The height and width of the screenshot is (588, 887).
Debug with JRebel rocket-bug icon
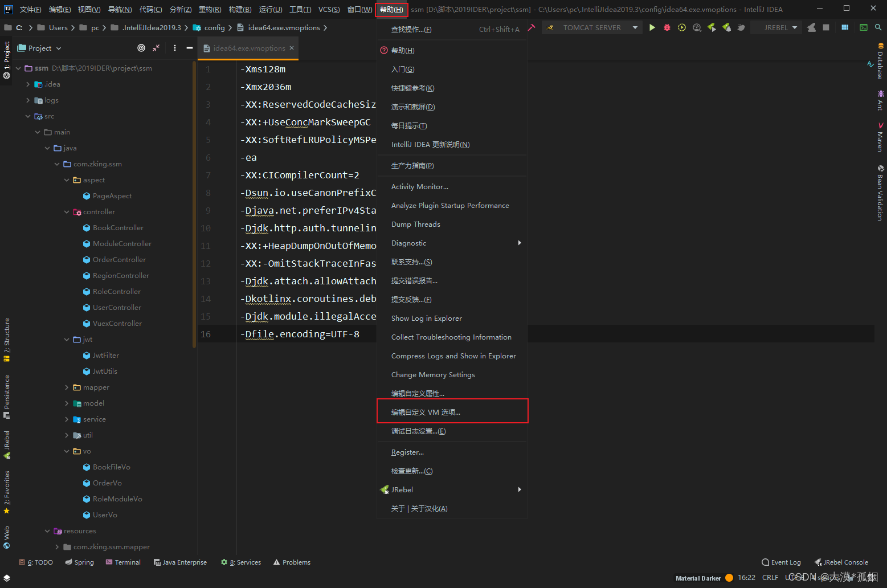(726, 27)
